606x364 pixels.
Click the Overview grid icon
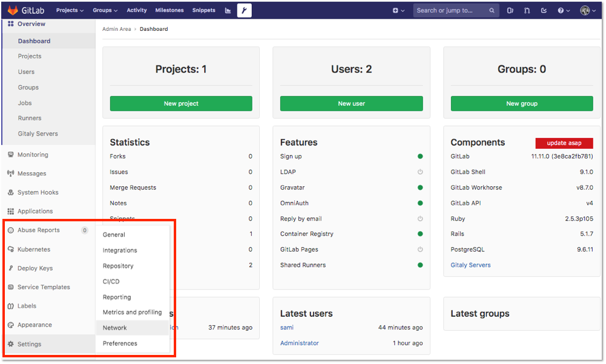coord(11,24)
